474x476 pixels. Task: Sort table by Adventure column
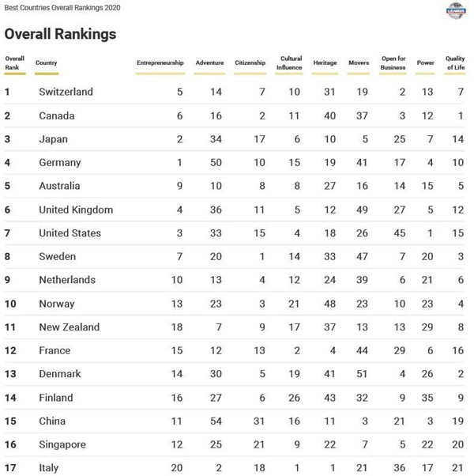(x=209, y=62)
